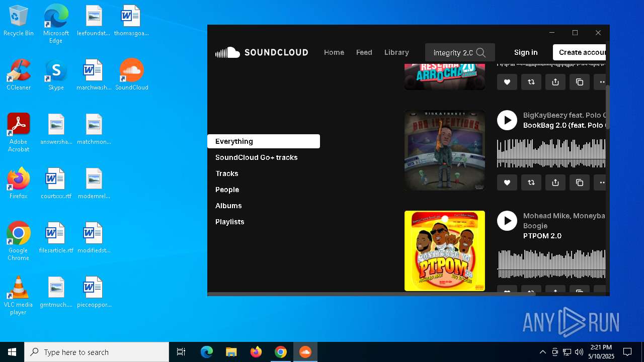Click the horizontal scrollbar of SoundCloud window
The image size is (644, 362).
(371, 294)
